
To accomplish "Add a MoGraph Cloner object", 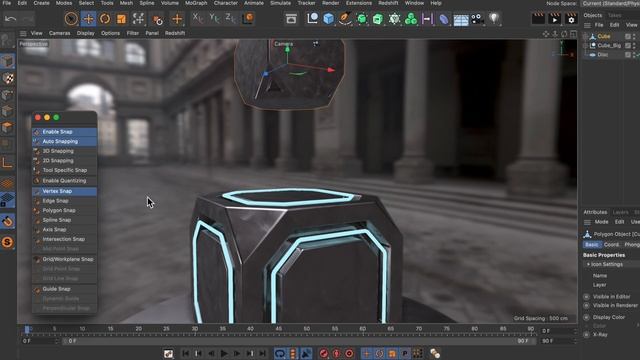I will pos(411,19).
